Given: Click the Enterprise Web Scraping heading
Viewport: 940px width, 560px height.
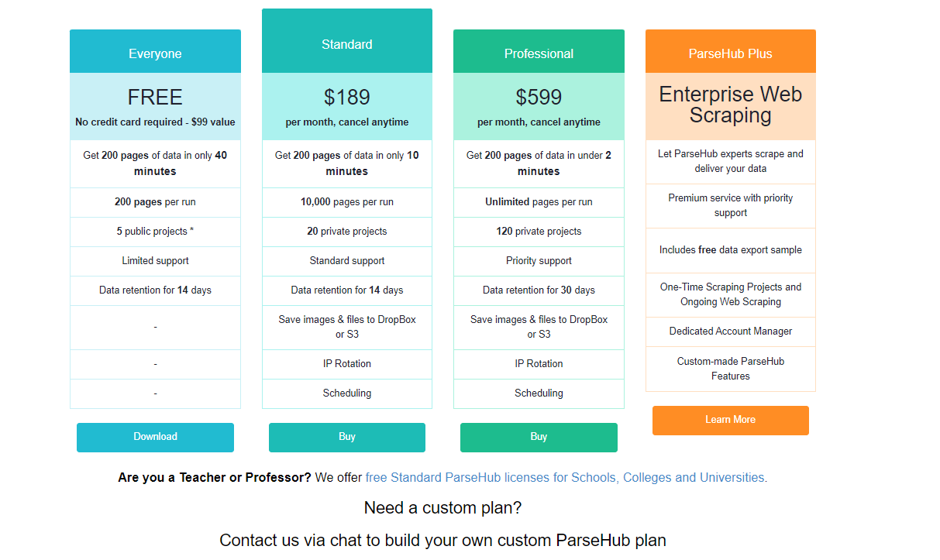Looking at the screenshot, I should point(730,105).
